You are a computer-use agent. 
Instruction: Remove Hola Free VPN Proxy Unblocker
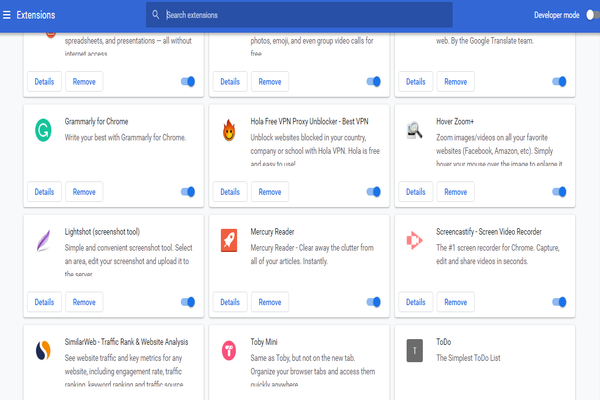point(270,192)
